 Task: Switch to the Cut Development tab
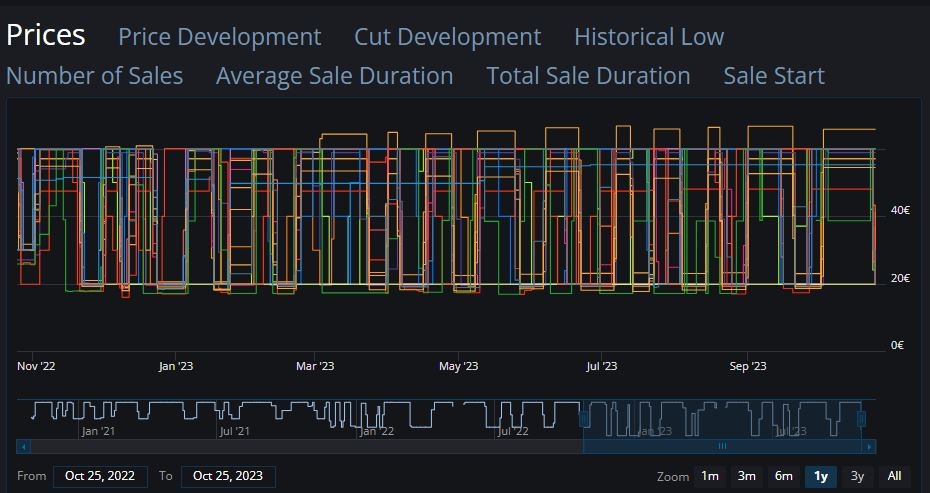coord(447,37)
